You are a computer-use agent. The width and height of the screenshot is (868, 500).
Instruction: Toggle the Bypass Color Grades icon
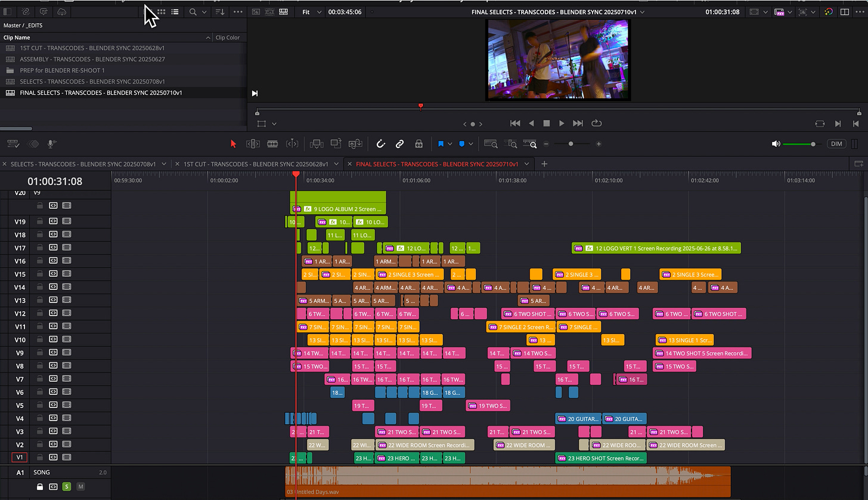pyautogui.click(x=829, y=12)
